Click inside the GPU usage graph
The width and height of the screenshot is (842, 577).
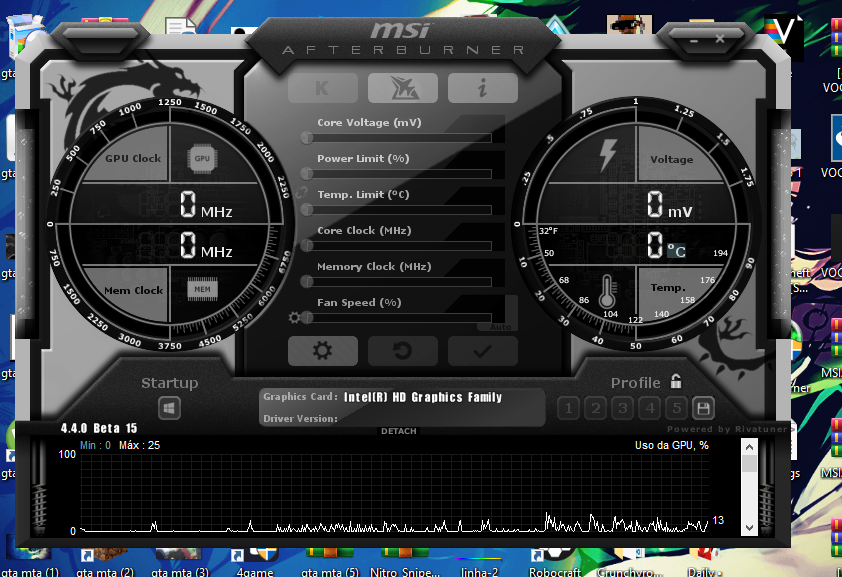394,493
